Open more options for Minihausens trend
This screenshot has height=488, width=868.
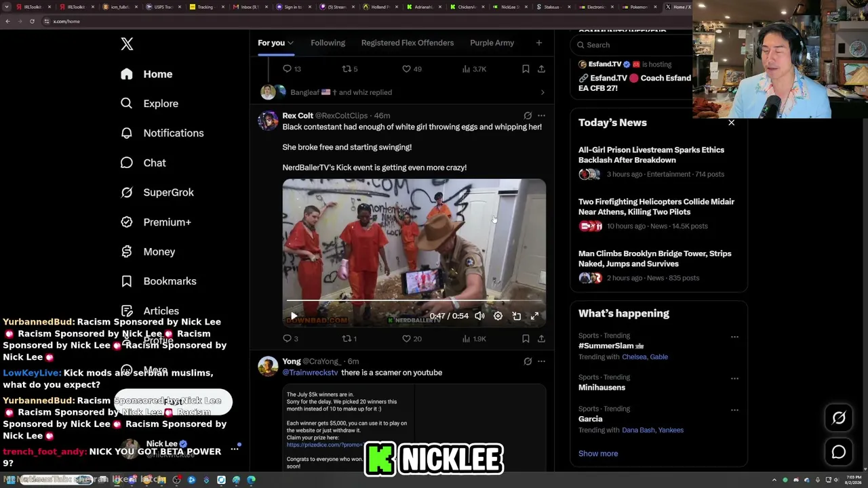click(734, 378)
